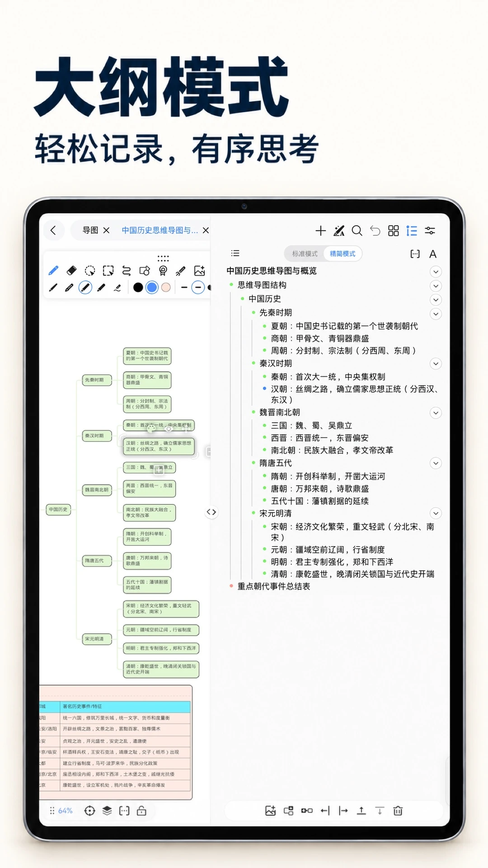The height and width of the screenshot is (868, 488).
Task: Click the bracket icon in bottom-left bar
Action: pos(124,811)
